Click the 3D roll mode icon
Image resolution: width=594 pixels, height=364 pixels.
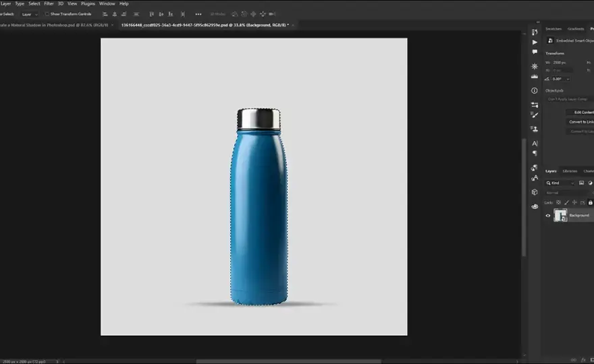click(244, 14)
